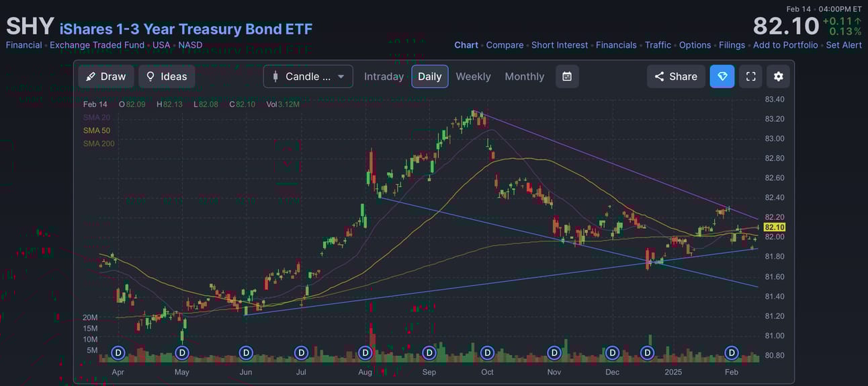Switch to Weekly timeframe
The width and height of the screenshot is (868, 386).
473,77
